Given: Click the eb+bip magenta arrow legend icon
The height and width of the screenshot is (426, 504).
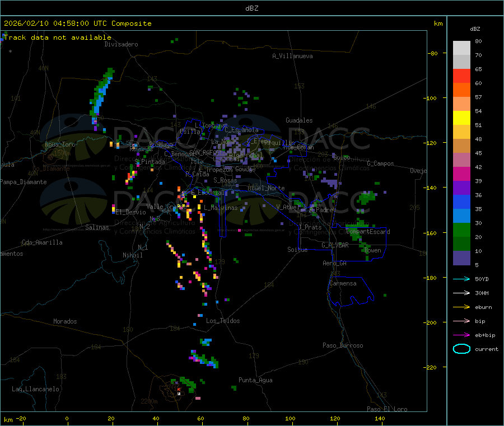Looking at the screenshot, I should (x=461, y=335).
